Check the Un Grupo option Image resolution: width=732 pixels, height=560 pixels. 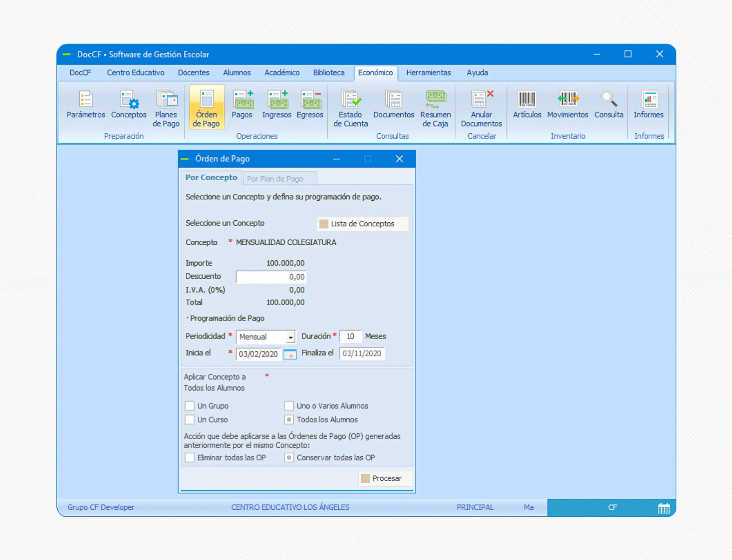(x=189, y=406)
